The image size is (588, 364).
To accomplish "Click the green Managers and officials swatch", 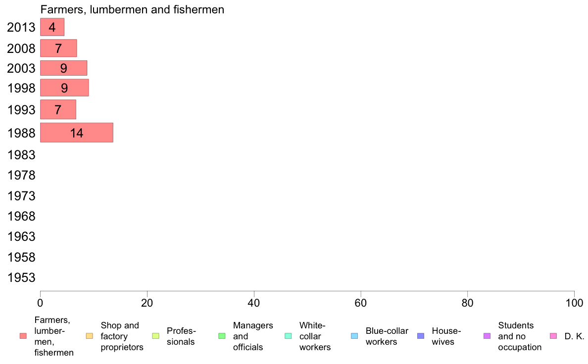I will click(222, 336).
